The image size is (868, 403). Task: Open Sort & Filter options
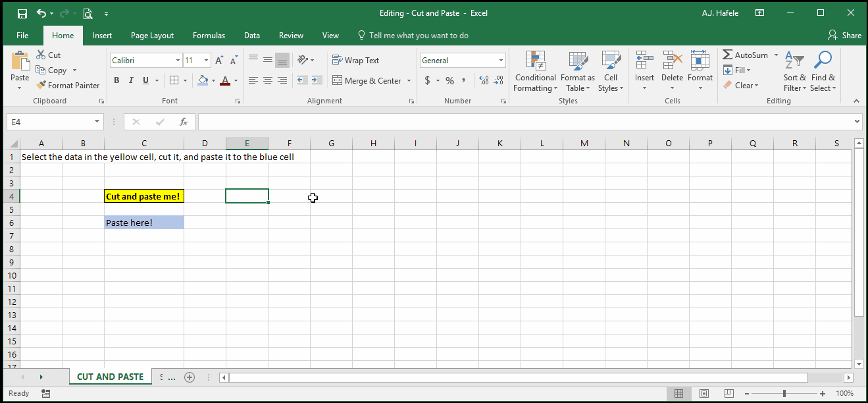[x=794, y=71]
